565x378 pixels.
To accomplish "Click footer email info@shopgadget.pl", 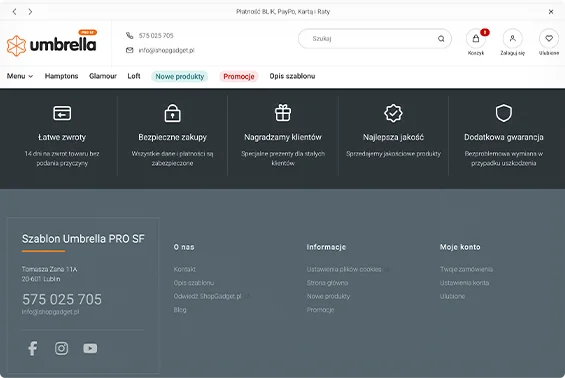I will coord(50,312).
